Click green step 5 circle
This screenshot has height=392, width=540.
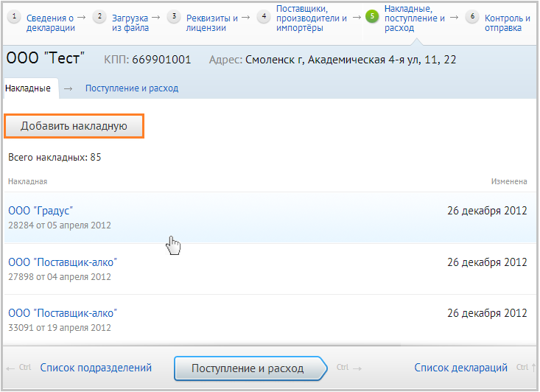point(372,16)
